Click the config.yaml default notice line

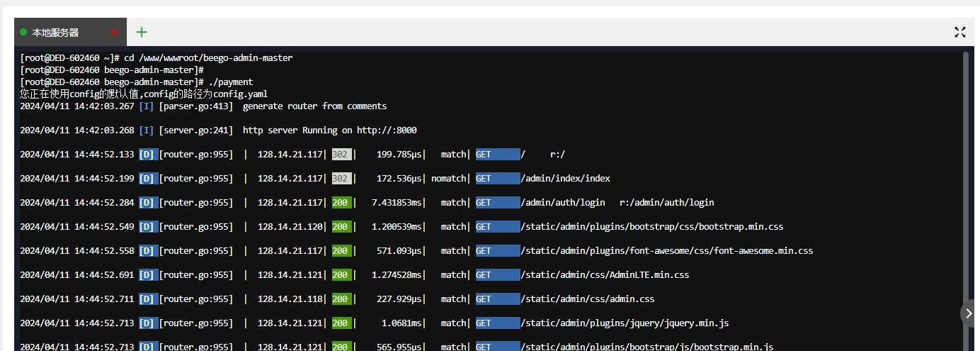pyautogui.click(x=144, y=94)
